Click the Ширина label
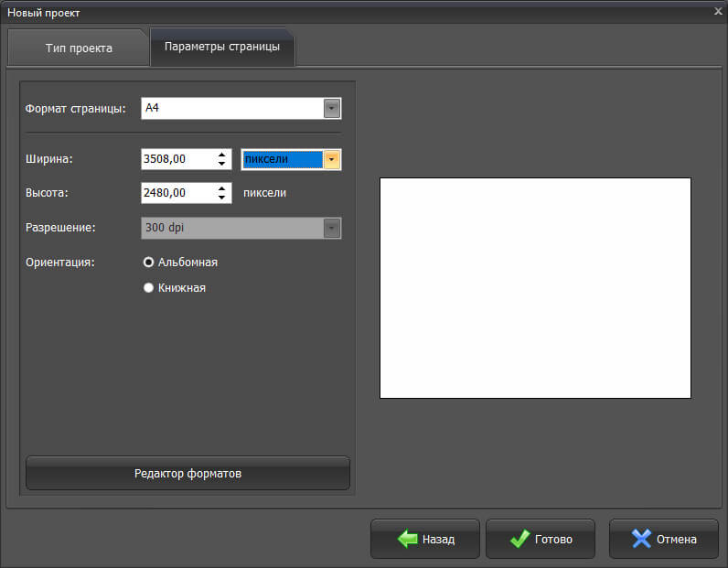 49,159
